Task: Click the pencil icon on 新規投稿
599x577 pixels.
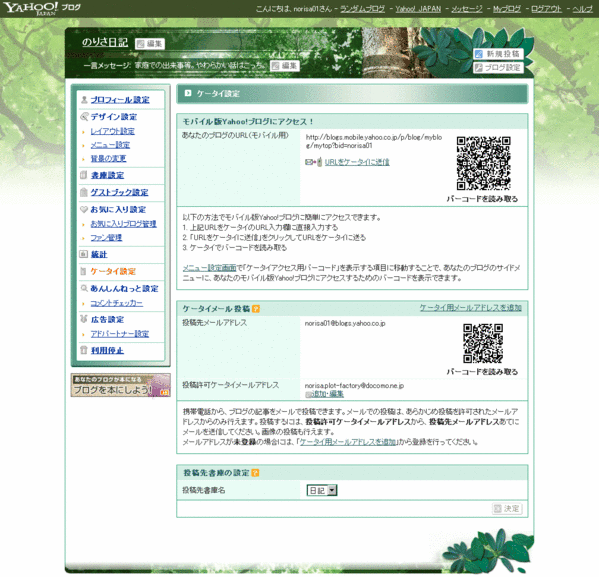Action: (479, 54)
